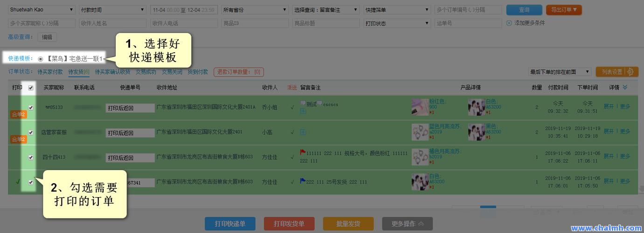Switch to 货到付款 status tab
The width and height of the screenshot is (644, 233).
tap(198, 72)
